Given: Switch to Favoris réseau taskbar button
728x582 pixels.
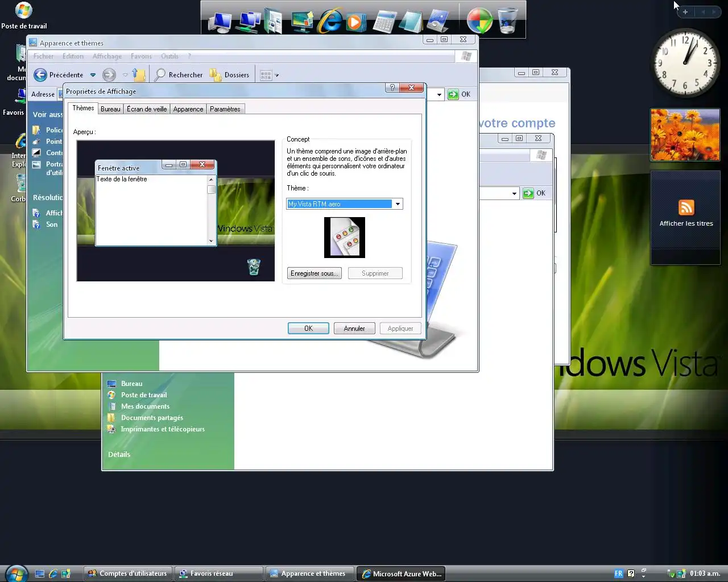Looking at the screenshot, I should pos(218,574).
